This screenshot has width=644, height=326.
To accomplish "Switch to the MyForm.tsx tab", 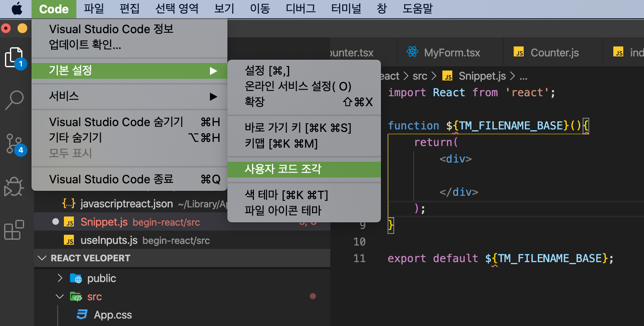I will click(450, 52).
